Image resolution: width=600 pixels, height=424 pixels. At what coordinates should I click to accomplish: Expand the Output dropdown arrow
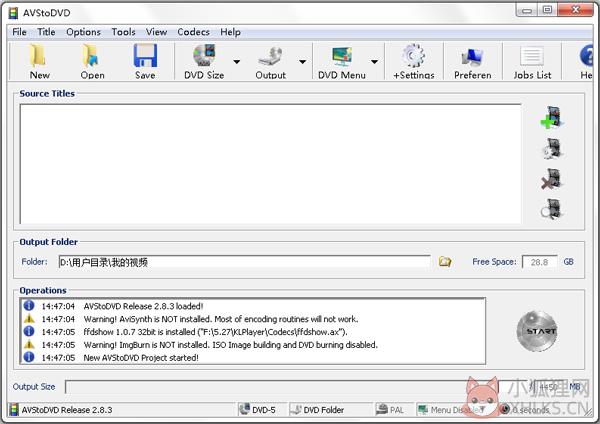coord(303,61)
